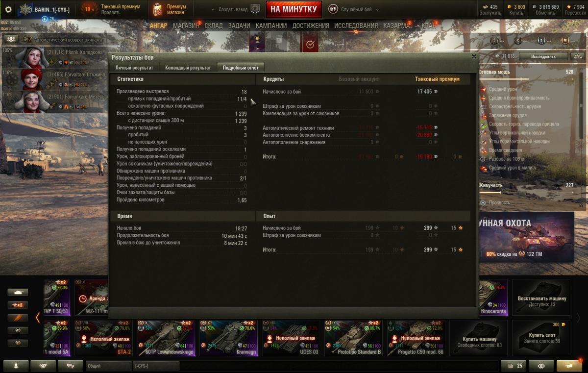
Task: Toggle the vehicle type filter in the carousel
Action: (18, 292)
